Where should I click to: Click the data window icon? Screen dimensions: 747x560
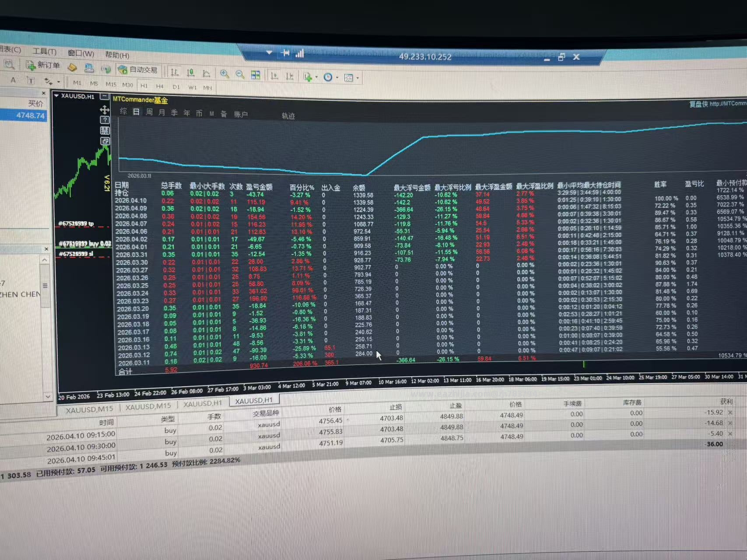click(89, 68)
